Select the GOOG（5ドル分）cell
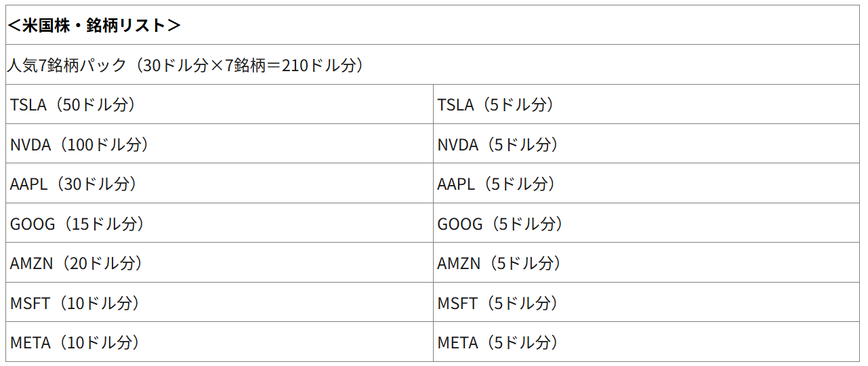 (x=501, y=224)
